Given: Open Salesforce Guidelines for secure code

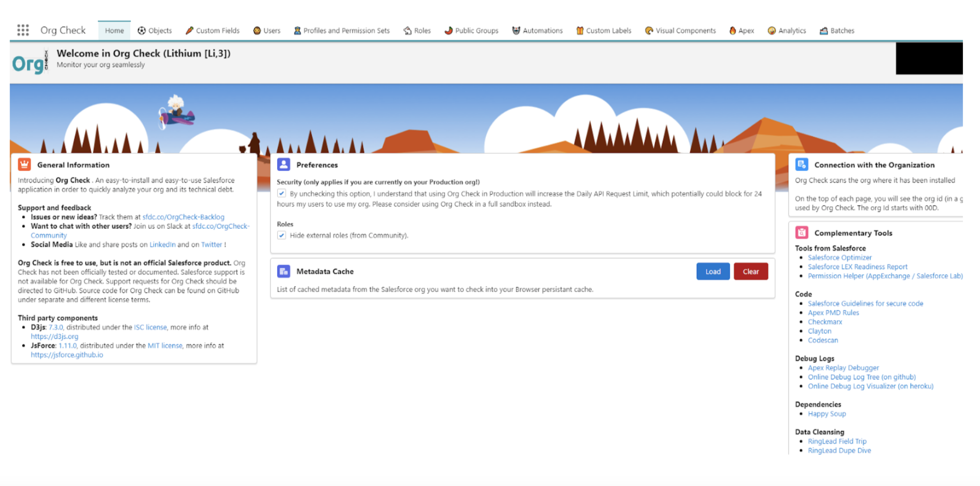Looking at the screenshot, I should [865, 303].
